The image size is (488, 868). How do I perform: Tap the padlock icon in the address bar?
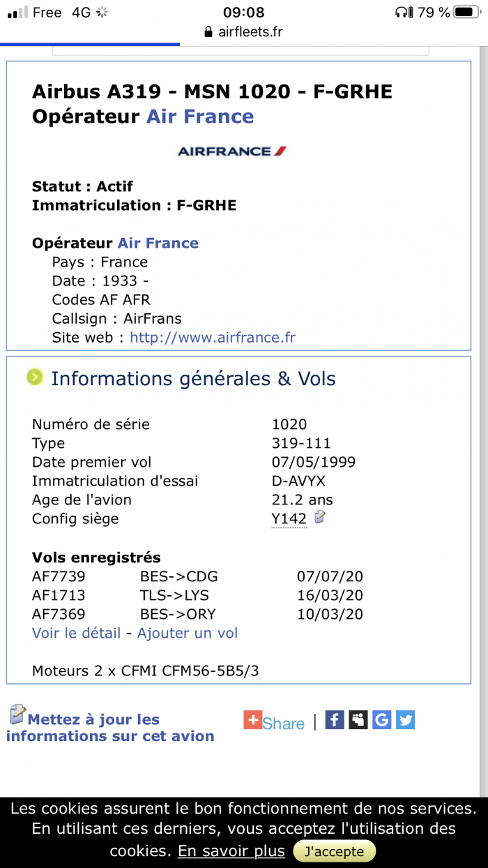[208, 32]
